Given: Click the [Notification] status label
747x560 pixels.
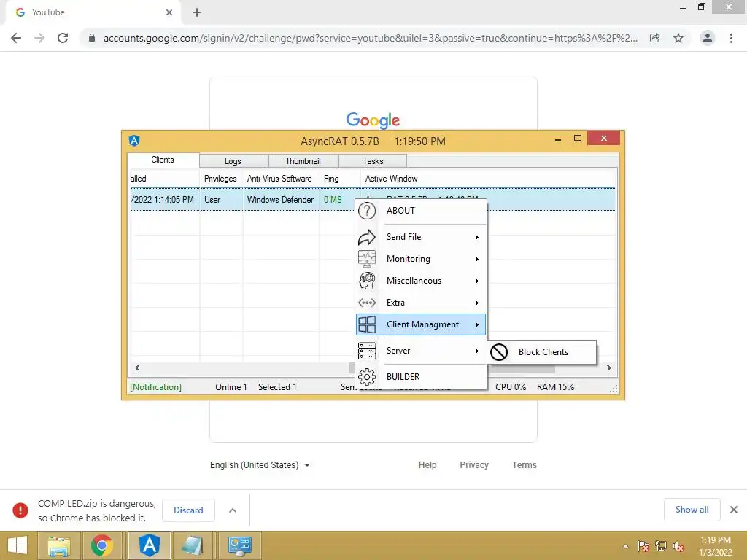Looking at the screenshot, I should click(x=156, y=387).
